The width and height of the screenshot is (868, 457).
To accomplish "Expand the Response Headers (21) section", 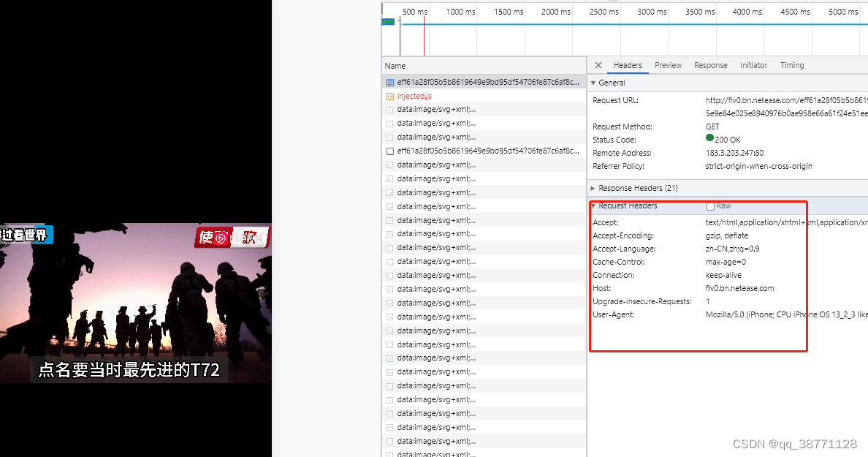I will (x=593, y=188).
